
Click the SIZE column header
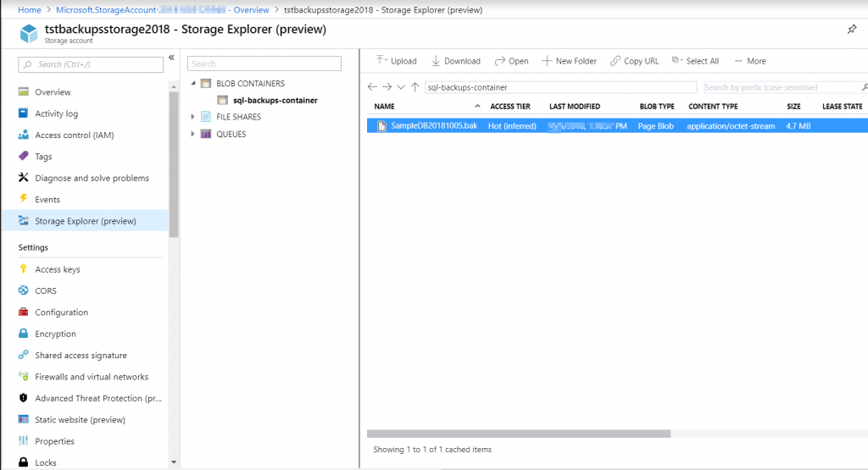[793, 106]
